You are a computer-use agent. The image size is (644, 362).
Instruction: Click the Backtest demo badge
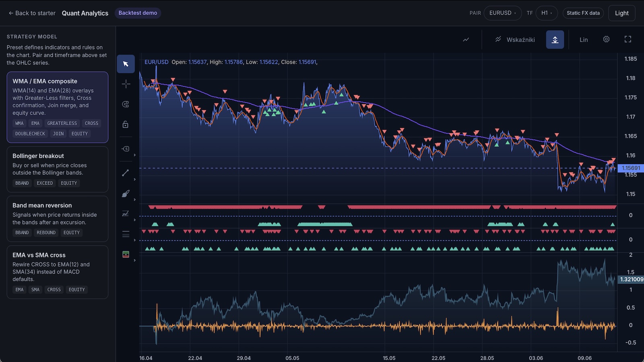click(138, 13)
